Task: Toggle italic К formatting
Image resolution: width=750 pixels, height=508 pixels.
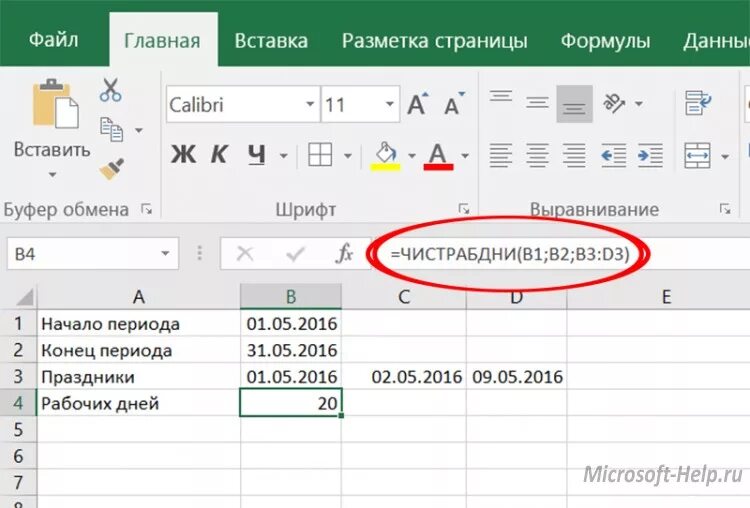Action: point(219,155)
